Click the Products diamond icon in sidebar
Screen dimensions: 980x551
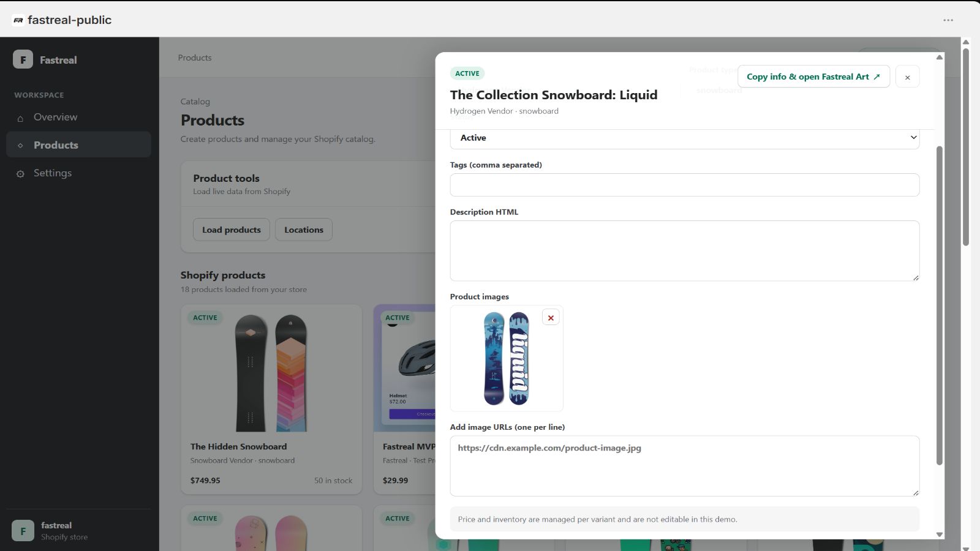20,145
